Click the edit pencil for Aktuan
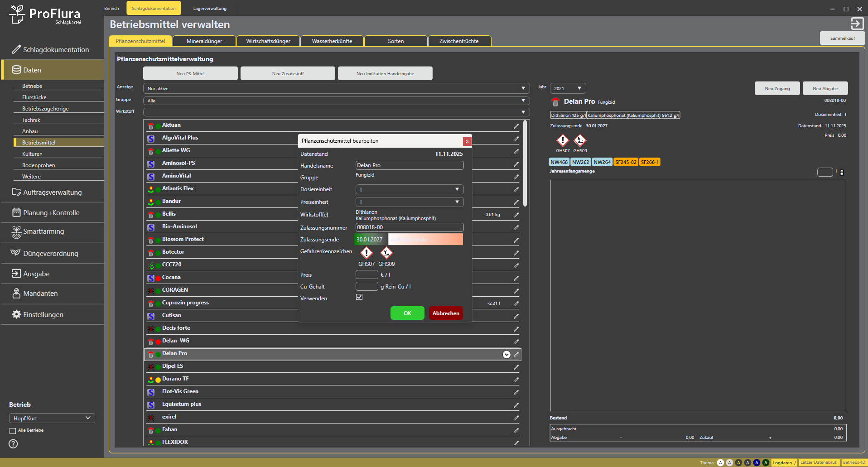Viewport: 868px width, 467px height. point(516,126)
